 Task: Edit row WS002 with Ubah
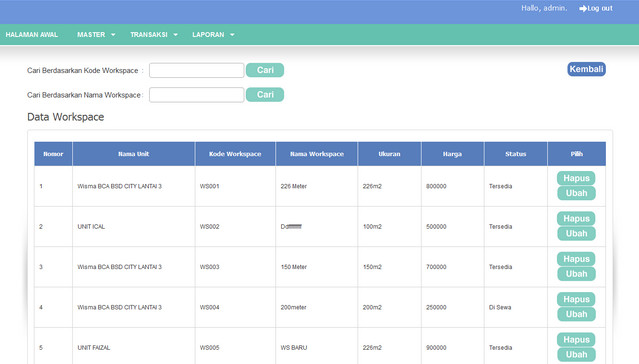(x=576, y=234)
